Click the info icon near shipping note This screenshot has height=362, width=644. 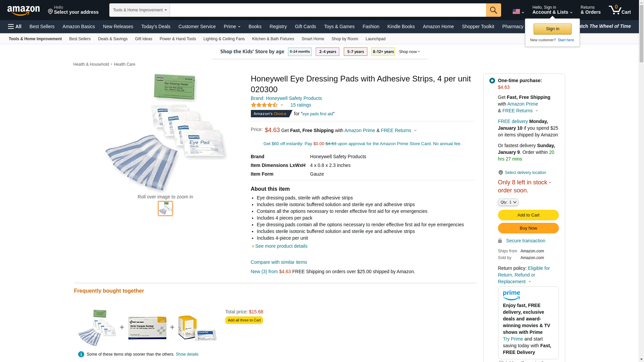pos(81,354)
